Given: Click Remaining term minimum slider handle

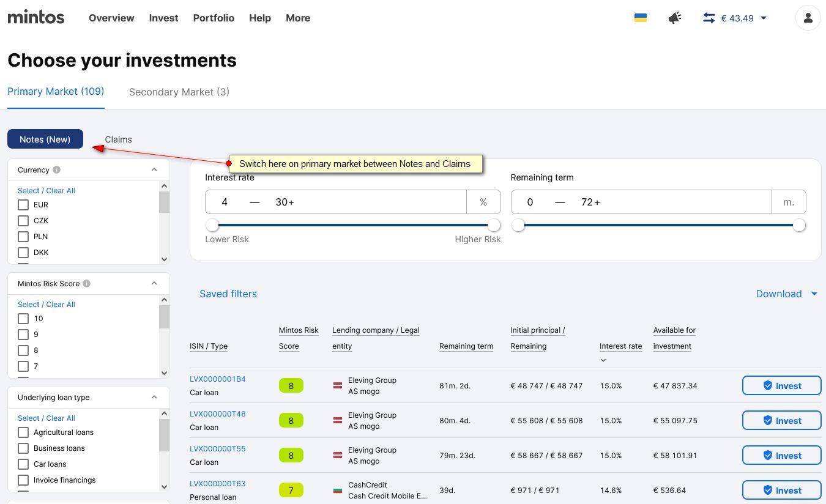Looking at the screenshot, I should click(518, 225).
